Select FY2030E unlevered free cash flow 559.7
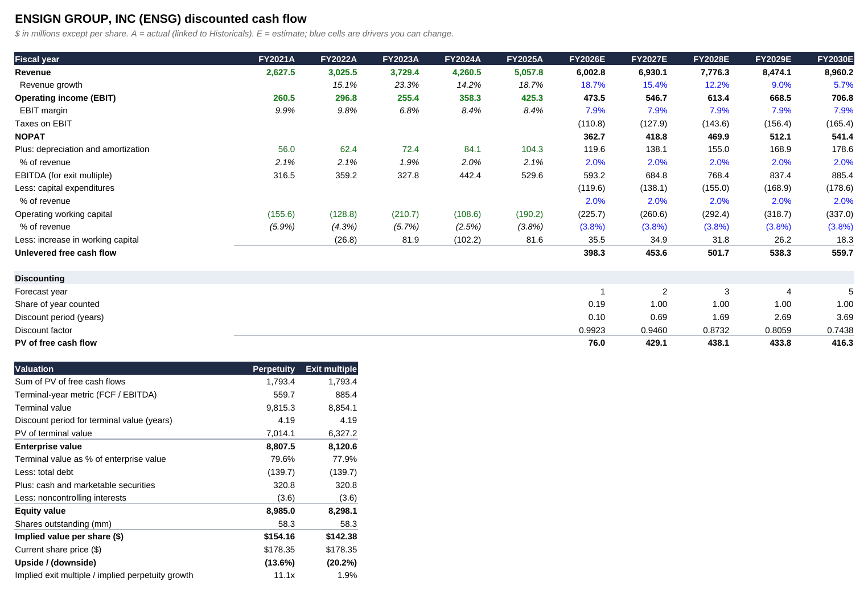Image resolution: width=868 pixels, height=594 pixels. click(x=842, y=253)
